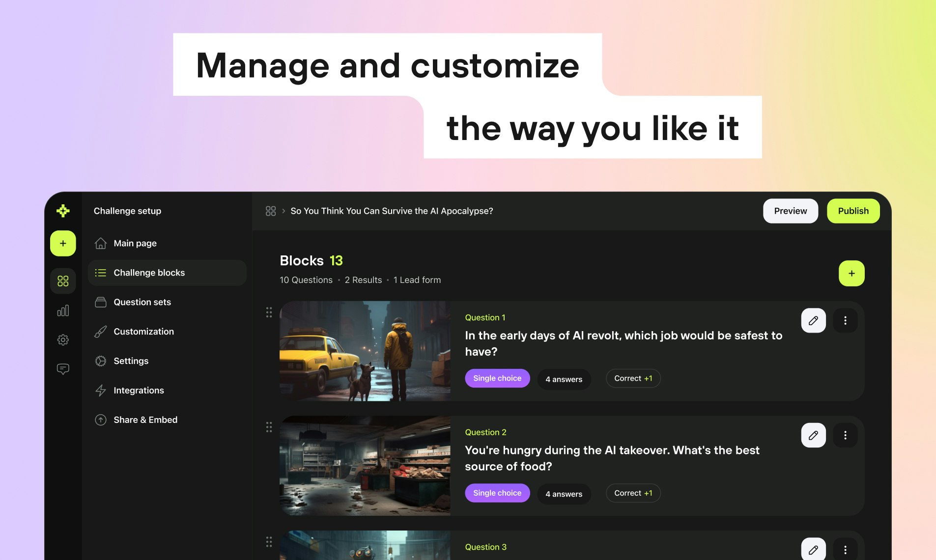
Task: Open Settings in sidebar
Action: [167, 361]
